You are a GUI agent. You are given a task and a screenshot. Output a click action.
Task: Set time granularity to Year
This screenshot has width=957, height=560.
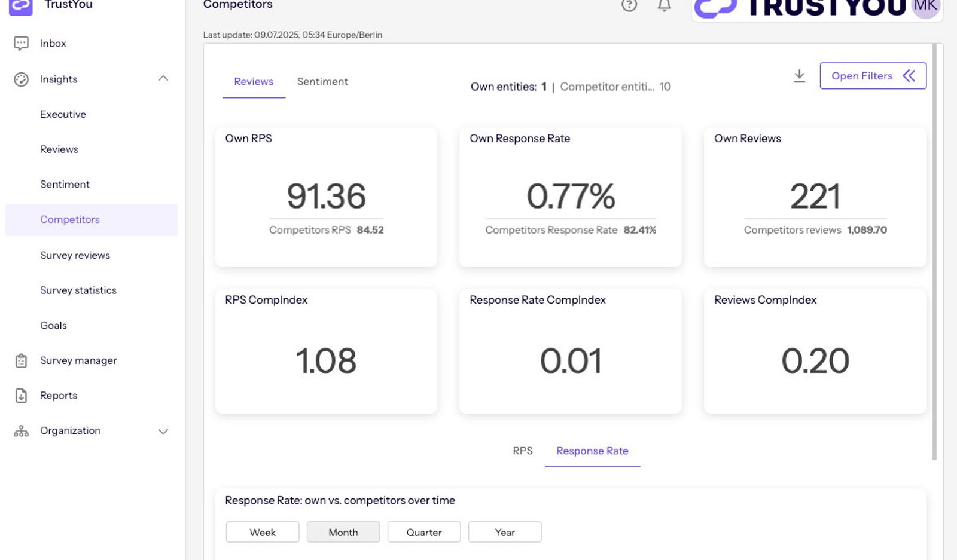[x=505, y=532]
